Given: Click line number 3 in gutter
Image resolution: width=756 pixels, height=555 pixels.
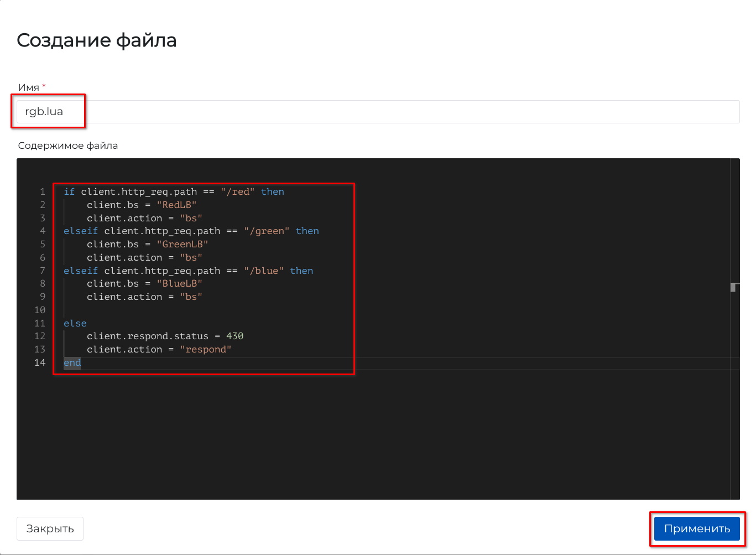Looking at the screenshot, I should 43,218.
